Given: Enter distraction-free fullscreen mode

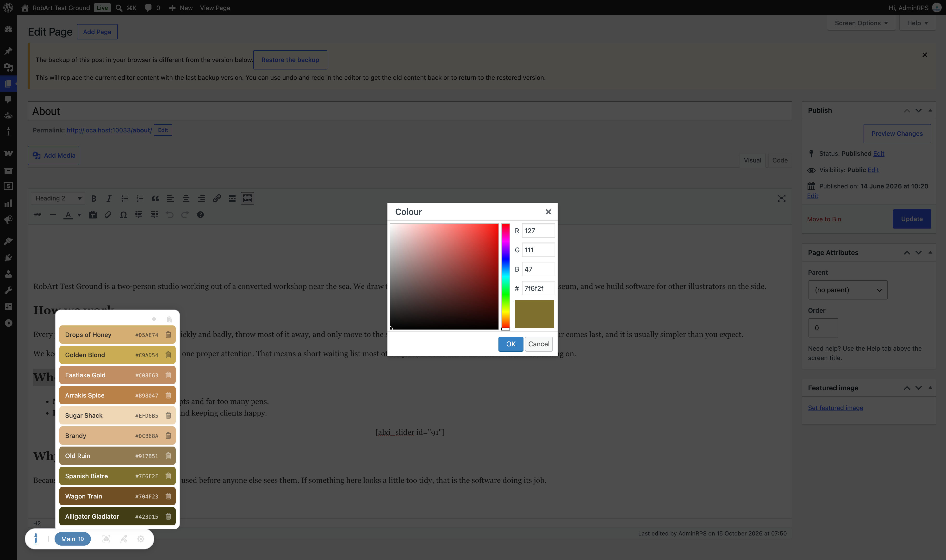Looking at the screenshot, I should 781,198.
